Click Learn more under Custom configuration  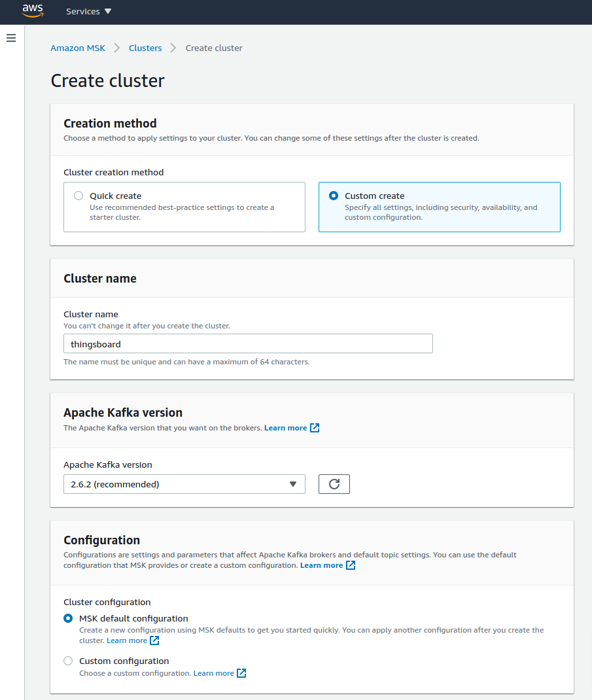213,673
